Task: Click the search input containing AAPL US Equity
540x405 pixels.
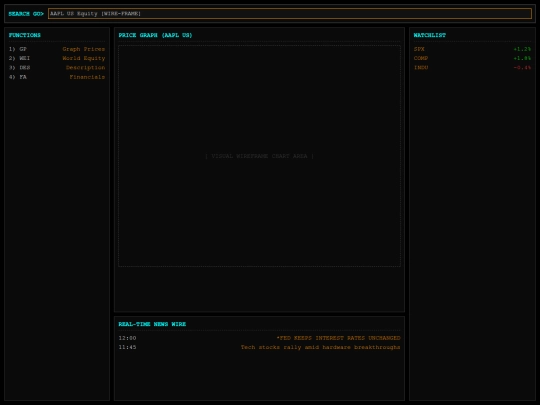Action: pyautogui.click(x=290, y=13)
